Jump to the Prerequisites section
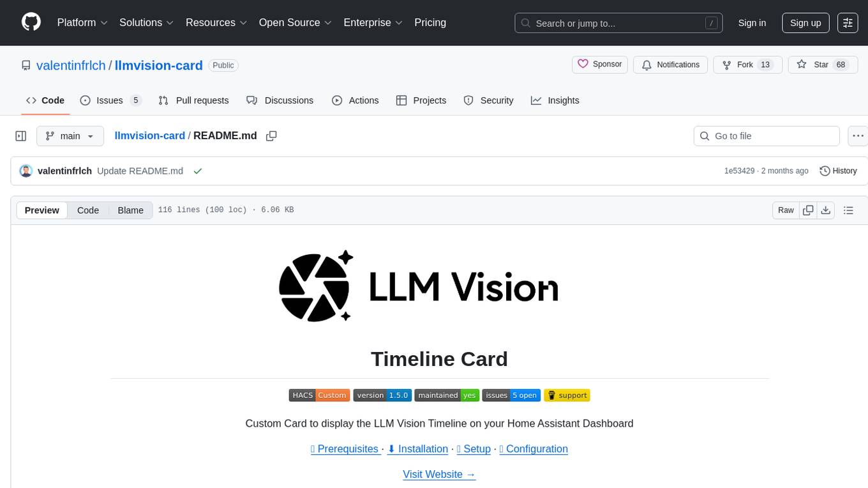The height and width of the screenshot is (488, 868). pos(345,449)
